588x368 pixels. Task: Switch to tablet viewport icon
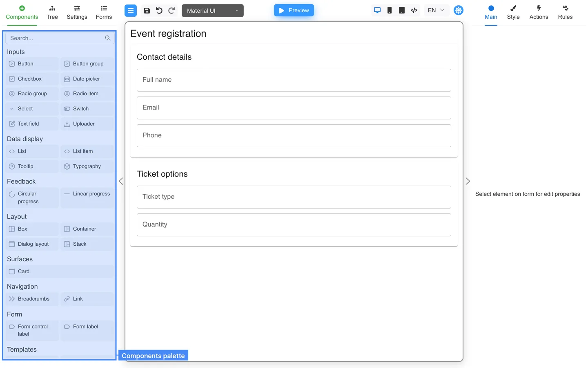(402, 10)
